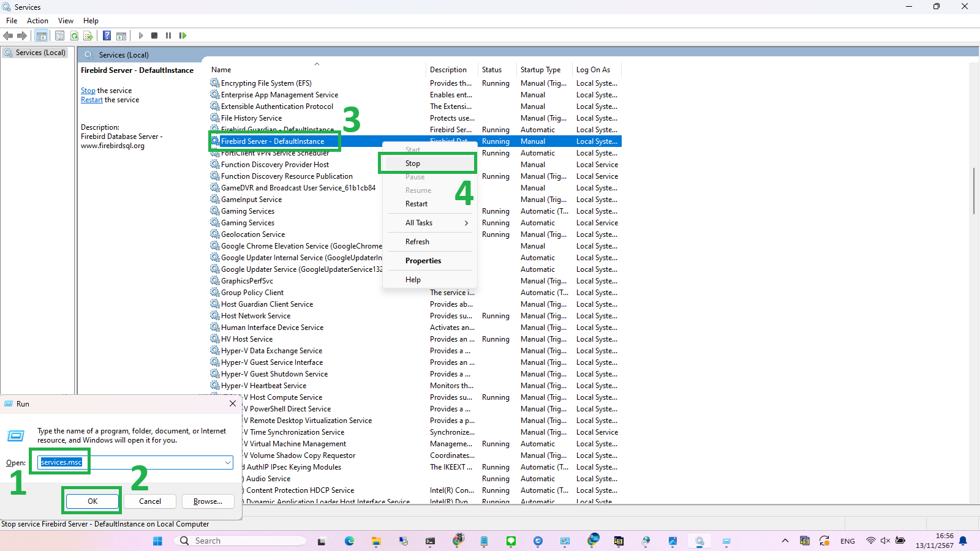
Task: Open the notification bell in system tray
Action: click(x=963, y=541)
